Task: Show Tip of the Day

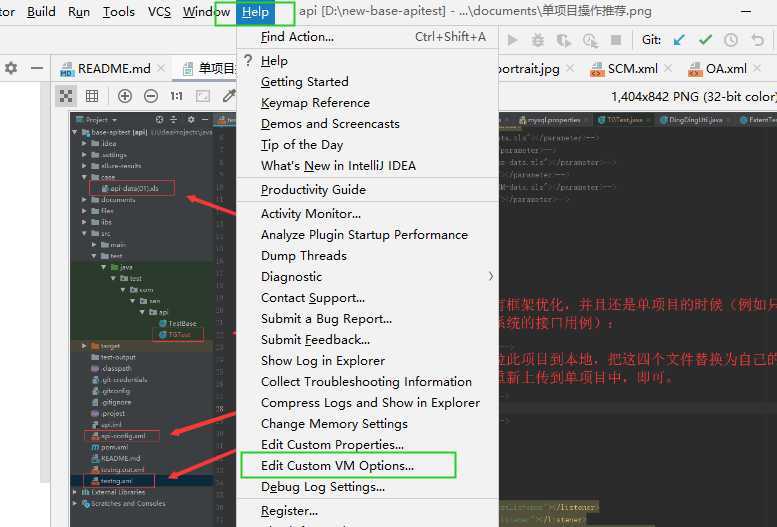Action: click(x=368, y=145)
